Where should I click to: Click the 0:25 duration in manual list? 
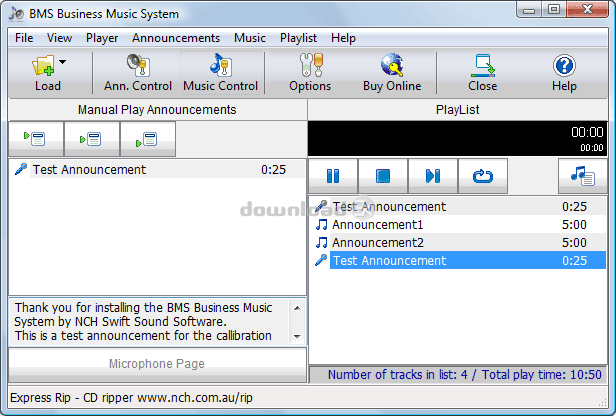(x=273, y=169)
